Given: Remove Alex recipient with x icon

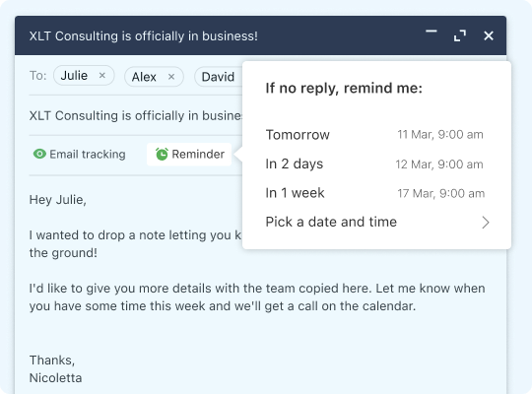Looking at the screenshot, I should [x=171, y=77].
